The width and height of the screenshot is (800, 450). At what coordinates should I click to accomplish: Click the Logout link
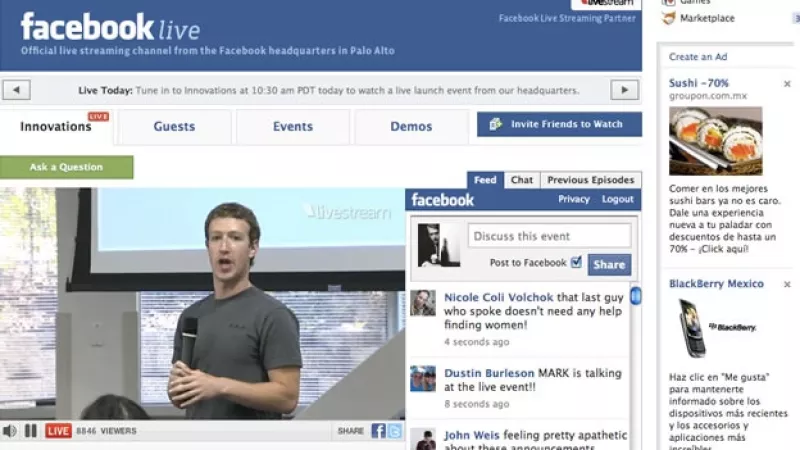(617, 199)
